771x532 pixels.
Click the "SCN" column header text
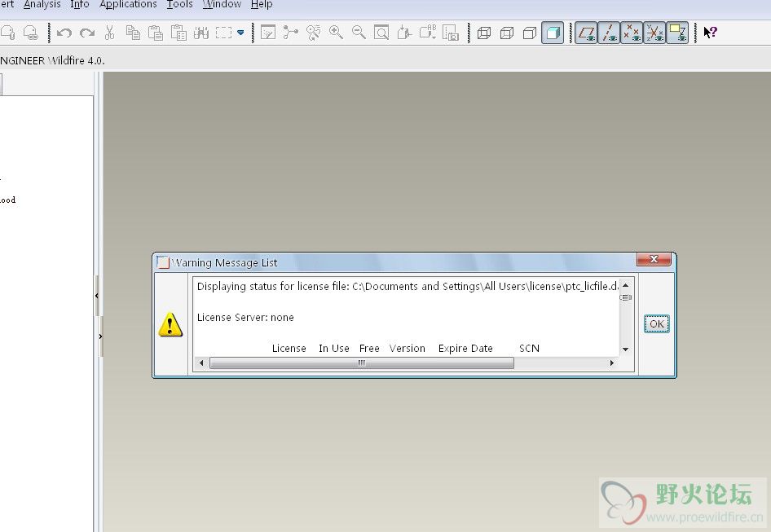point(529,349)
